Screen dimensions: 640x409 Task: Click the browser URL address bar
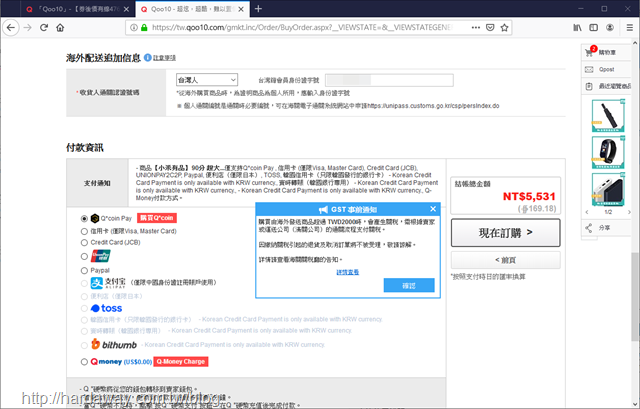pos(302,28)
